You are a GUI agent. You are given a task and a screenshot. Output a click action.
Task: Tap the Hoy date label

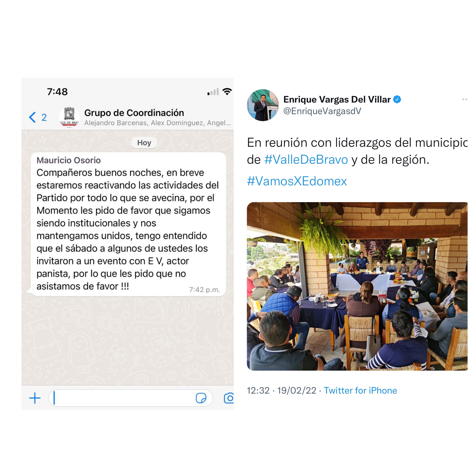point(144,143)
